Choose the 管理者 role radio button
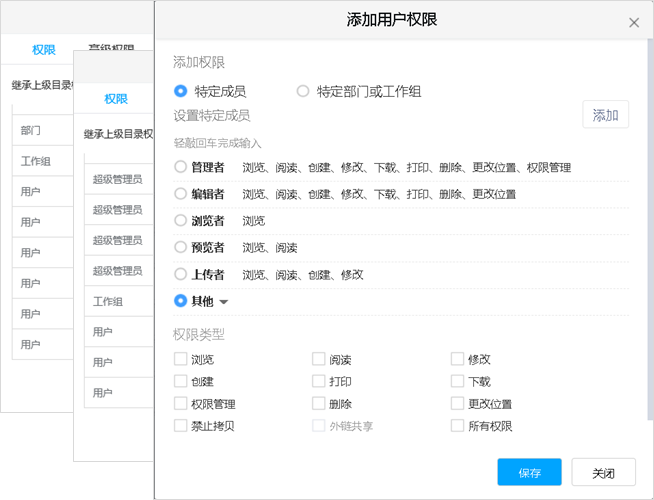The height and width of the screenshot is (500, 654). [181, 167]
